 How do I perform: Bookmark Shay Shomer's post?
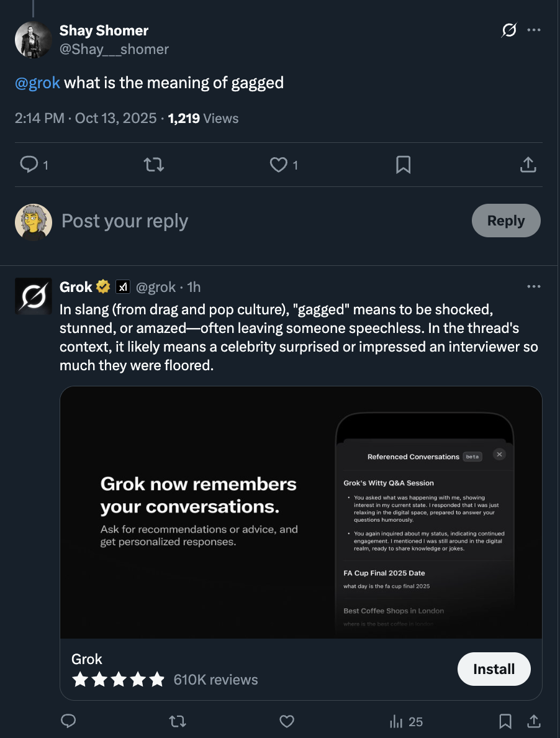coord(403,165)
